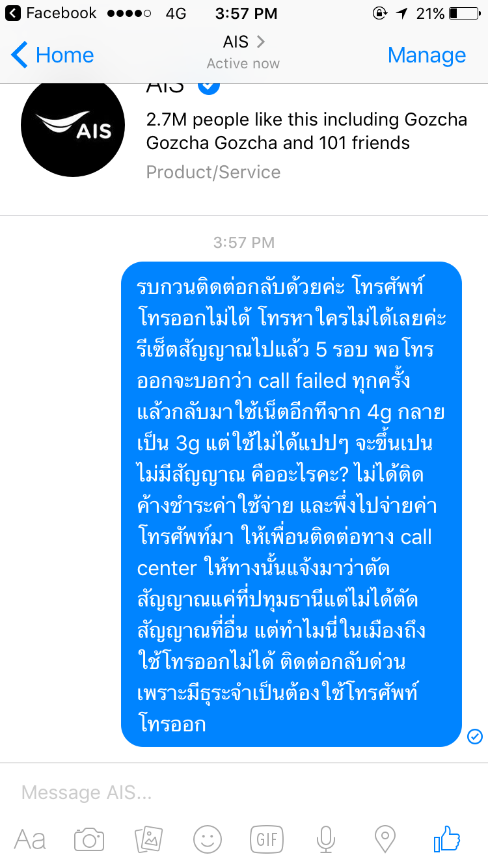
Task: Tap the location pin icon
Action: click(385, 839)
